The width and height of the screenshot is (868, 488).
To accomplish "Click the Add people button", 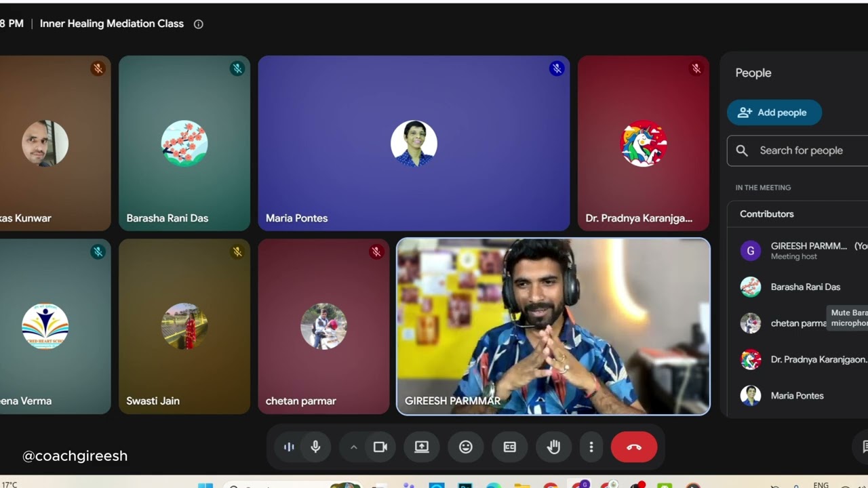I will point(774,113).
